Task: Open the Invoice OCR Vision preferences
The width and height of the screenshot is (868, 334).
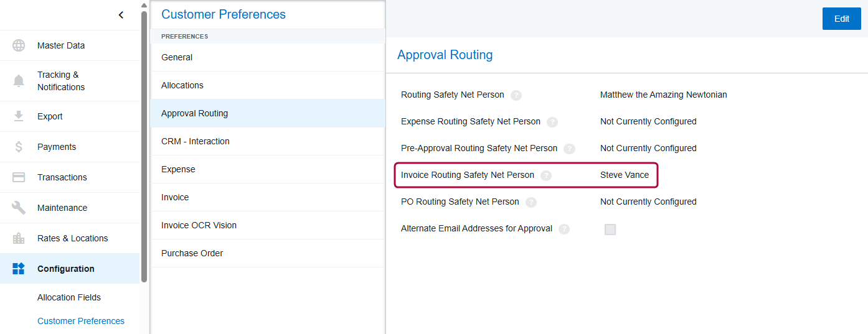Action: pyautogui.click(x=199, y=225)
